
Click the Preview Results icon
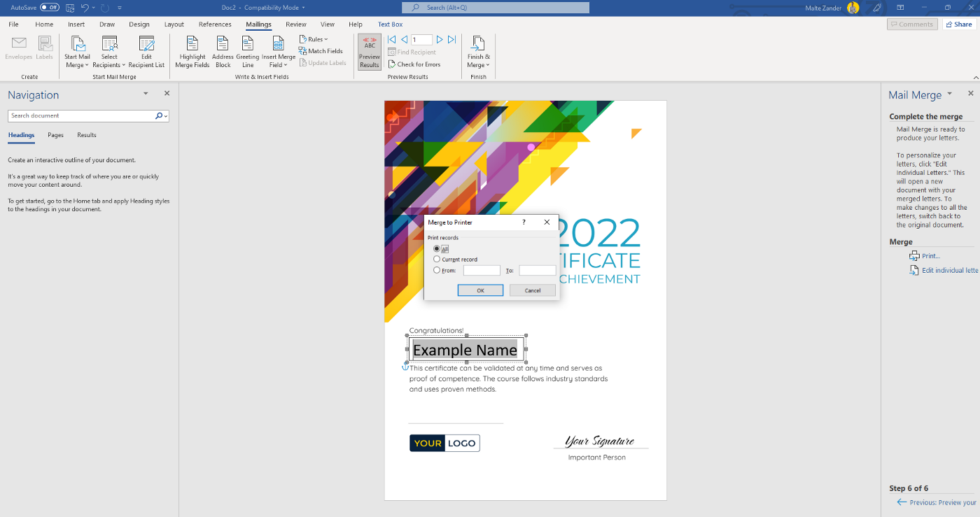369,51
